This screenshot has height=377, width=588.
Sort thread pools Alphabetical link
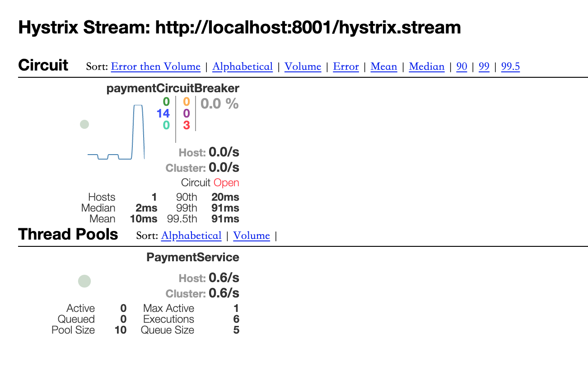191,236
